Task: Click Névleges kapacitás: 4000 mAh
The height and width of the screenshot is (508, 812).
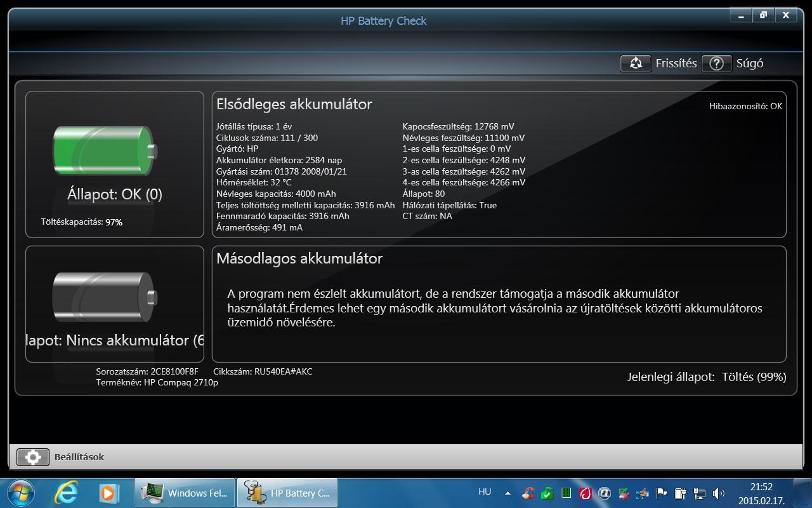Action: pyautogui.click(x=276, y=194)
